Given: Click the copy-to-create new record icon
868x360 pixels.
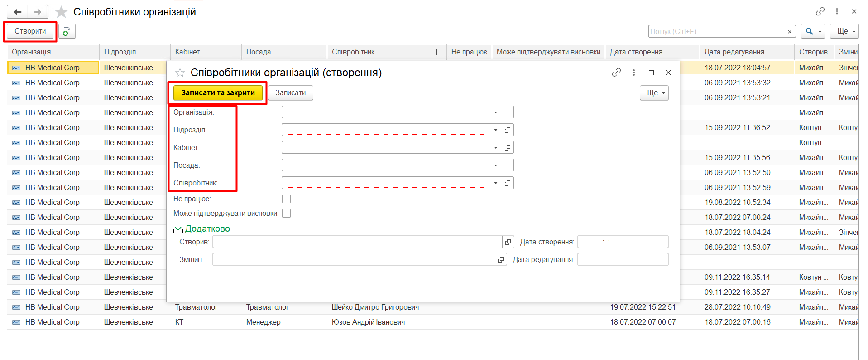Looking at the screenshot, I should [67, 31].
